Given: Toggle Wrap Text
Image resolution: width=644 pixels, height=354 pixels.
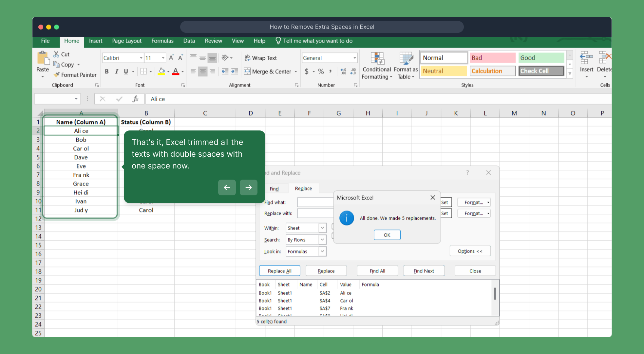Looking at the screenshot, I should click(x=261, y=58).
